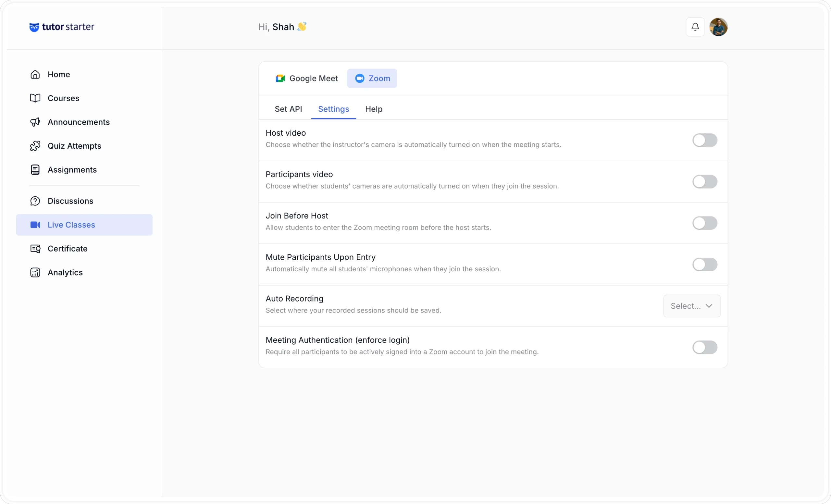Screen dimensions: 831x504
Task: Click the Courses book icon
Action: (x=35, y=98)
